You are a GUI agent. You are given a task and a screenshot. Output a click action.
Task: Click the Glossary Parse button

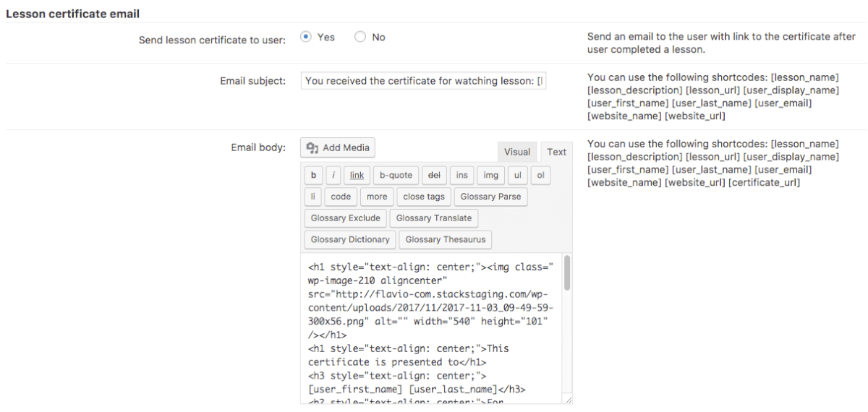pos(490,197)
